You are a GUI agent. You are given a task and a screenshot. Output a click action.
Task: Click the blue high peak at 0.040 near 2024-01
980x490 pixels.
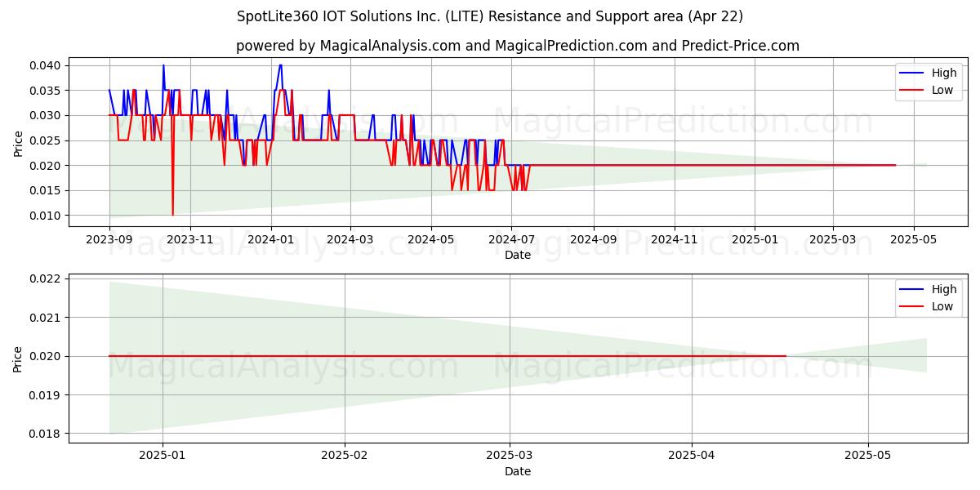tap(280, 66)
